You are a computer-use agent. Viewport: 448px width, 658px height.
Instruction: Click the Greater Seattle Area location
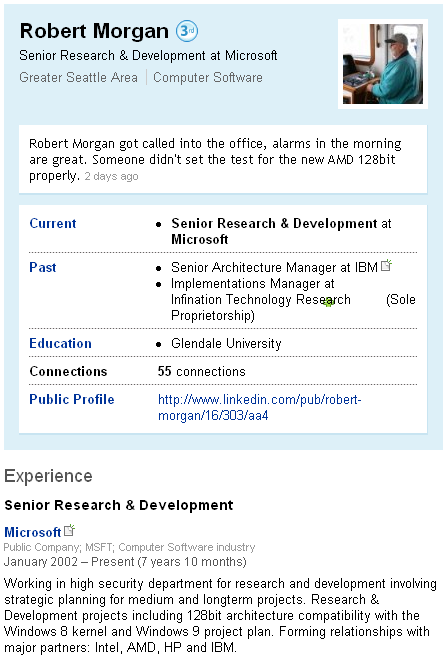[78, 78]
